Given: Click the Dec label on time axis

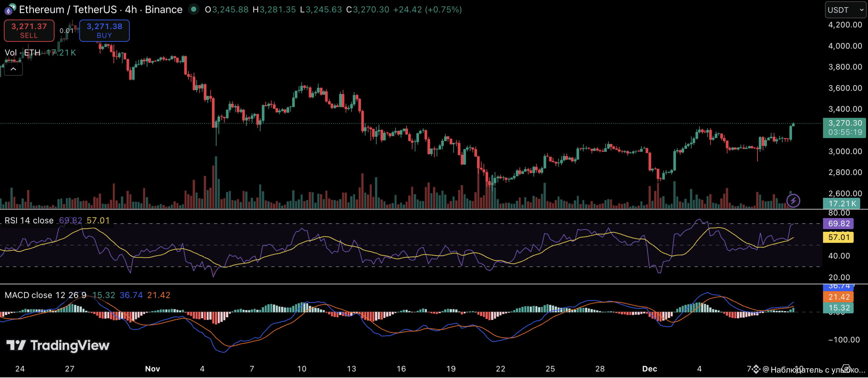Looking at the screenshot, I should 649,369.
